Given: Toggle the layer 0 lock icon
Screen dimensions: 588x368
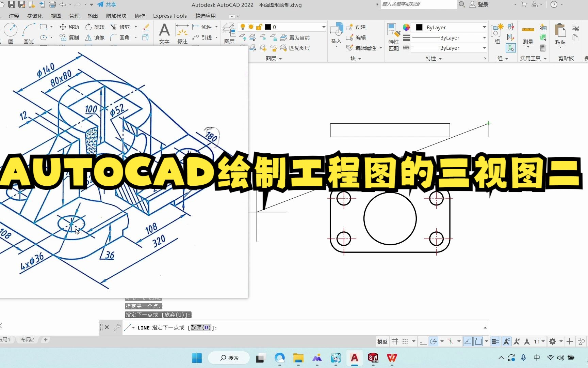Looking at the screenshot, I should pyautogui.click(x=259, y=27).
